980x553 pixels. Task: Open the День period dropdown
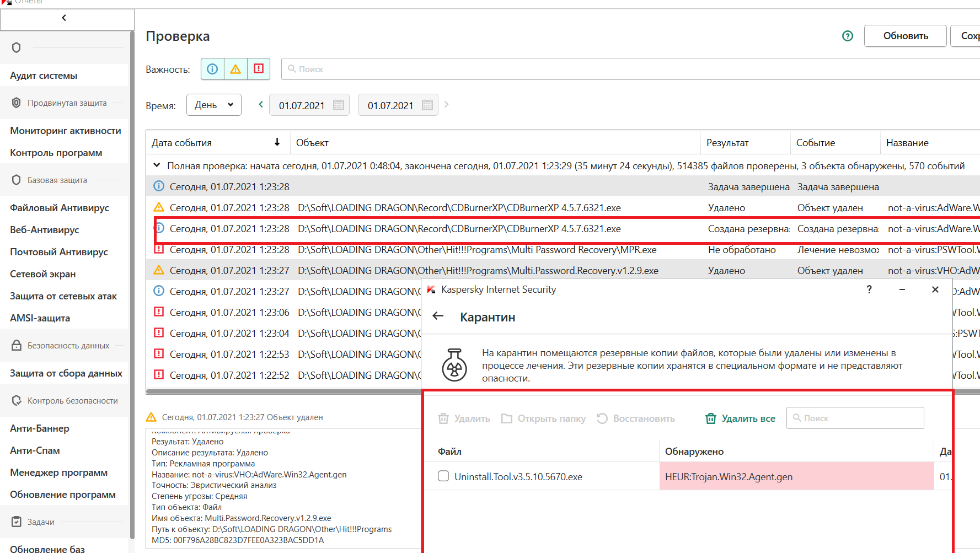point(214,105)
